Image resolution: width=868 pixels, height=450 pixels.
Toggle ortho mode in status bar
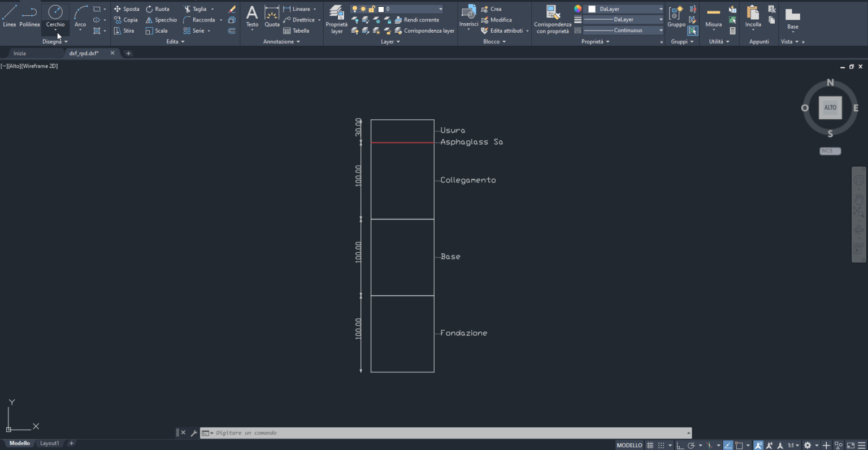pos(680,445)
